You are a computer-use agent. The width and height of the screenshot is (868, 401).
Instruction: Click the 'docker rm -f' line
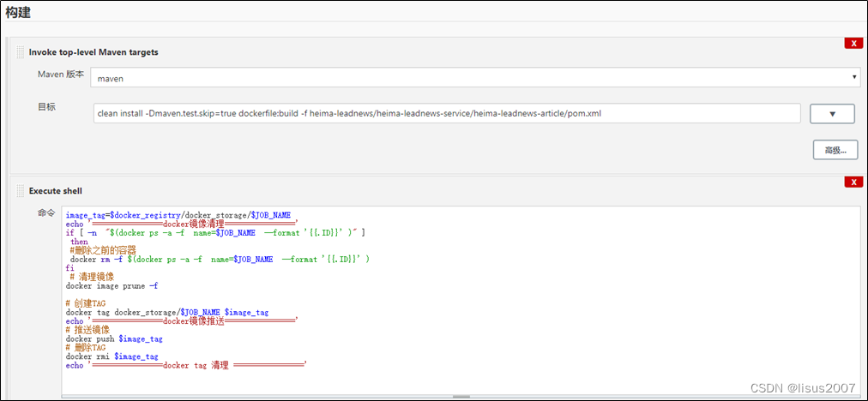pyautogui.click(x=220, y=260)
